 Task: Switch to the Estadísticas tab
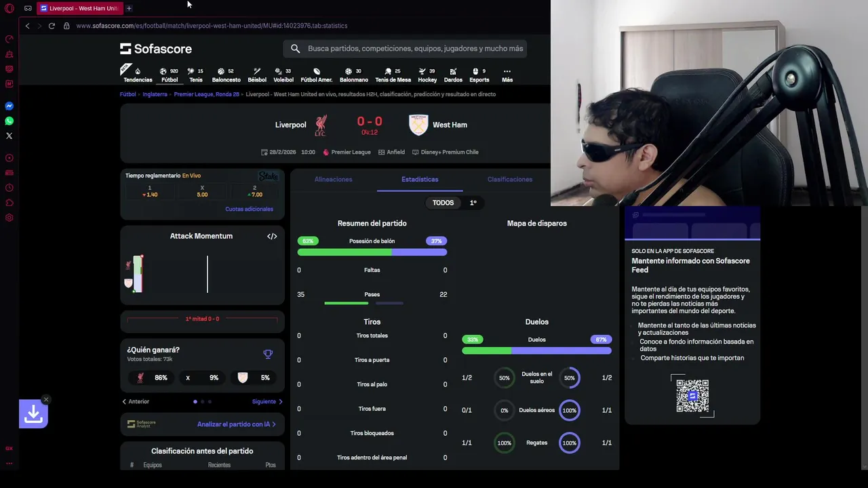click(420, 180)
